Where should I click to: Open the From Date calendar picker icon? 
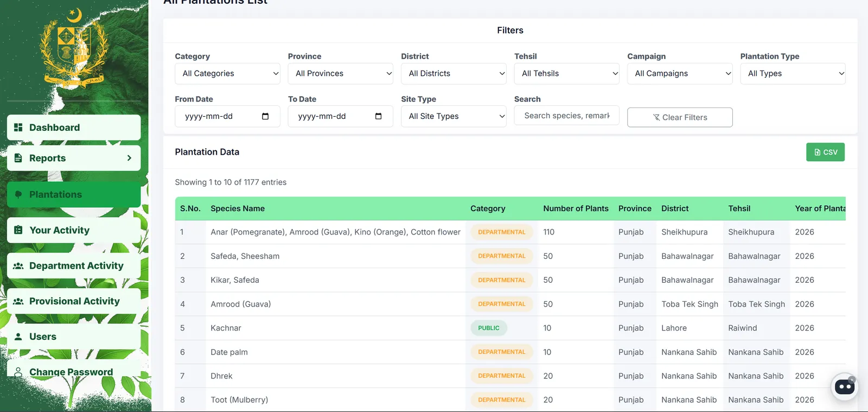[x=265, y=116]
